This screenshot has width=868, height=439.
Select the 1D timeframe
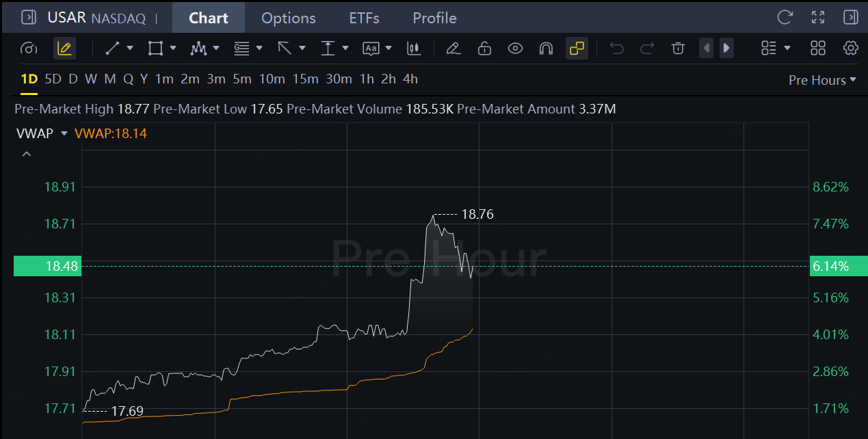(x=29, y=79)
